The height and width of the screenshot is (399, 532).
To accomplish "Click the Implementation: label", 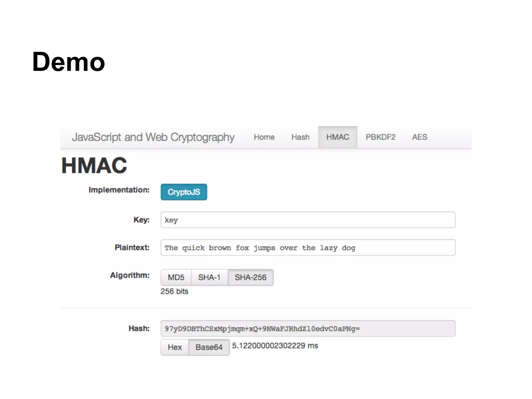I will click(119, 190).
